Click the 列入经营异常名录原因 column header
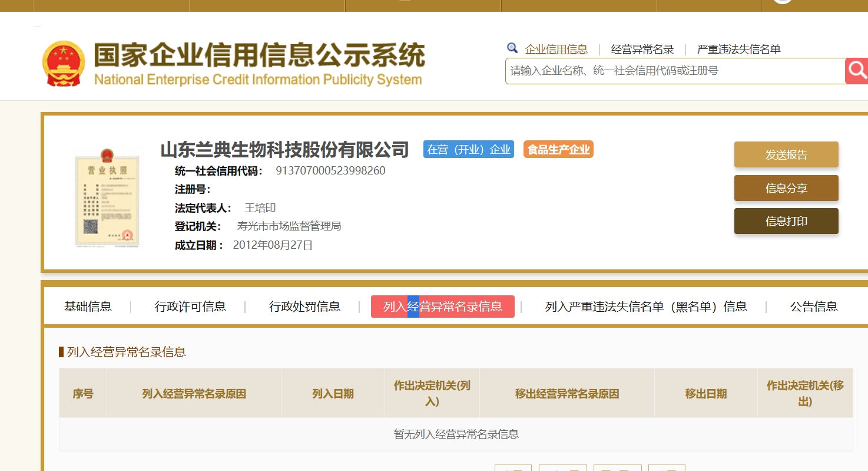This screenshot has height=471, width=868. click(194, 394)
